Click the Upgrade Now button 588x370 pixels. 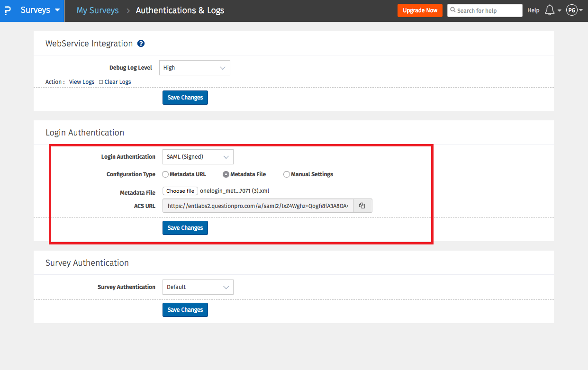tap(420, 10)
